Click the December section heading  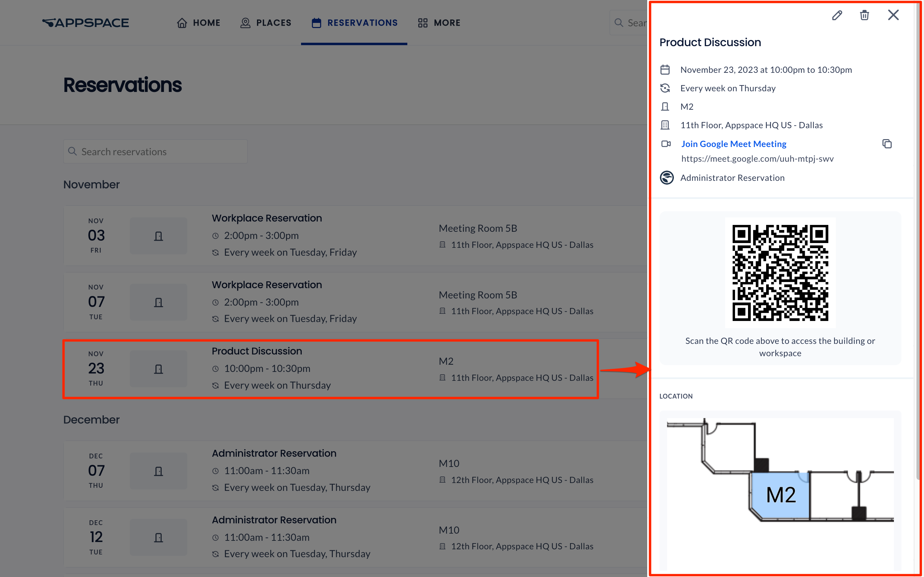pyautogui.click(x=91, y=420)
